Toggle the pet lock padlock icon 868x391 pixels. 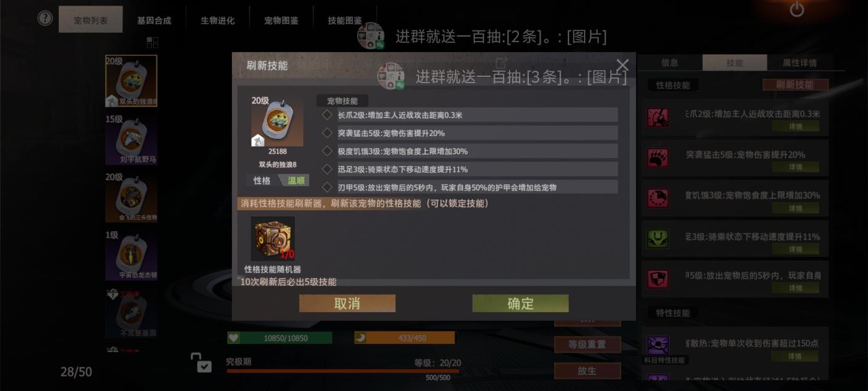point(200,362)
